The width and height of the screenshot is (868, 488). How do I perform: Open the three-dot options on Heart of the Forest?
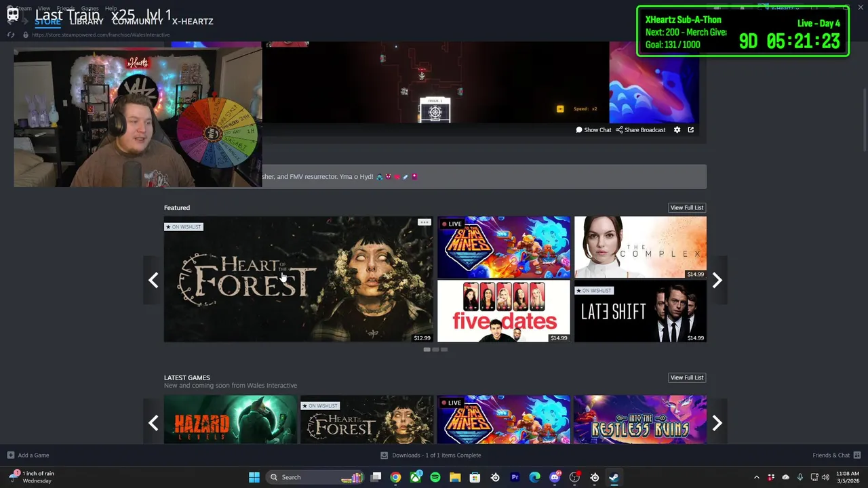point(424,222)
